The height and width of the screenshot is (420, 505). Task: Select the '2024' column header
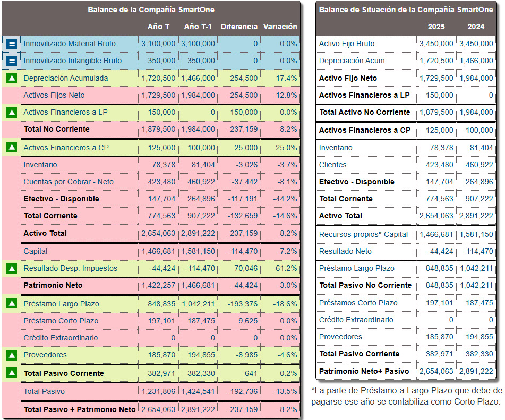click(476, 27)
